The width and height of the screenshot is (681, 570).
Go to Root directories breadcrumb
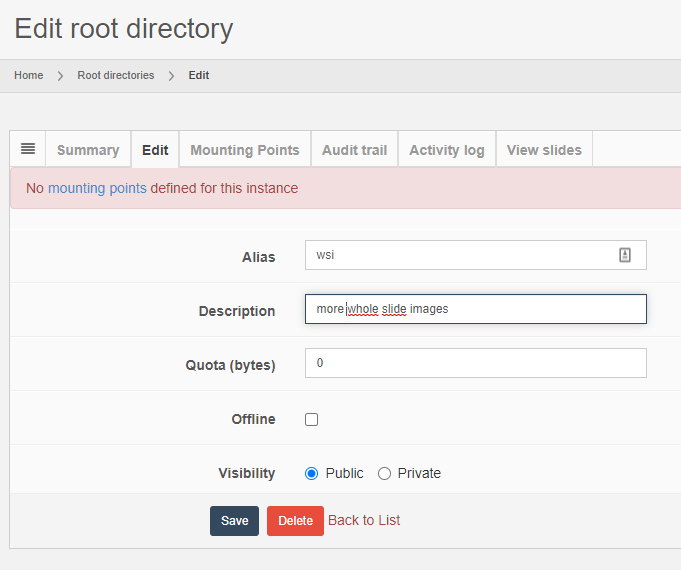[x=116, y=76]
